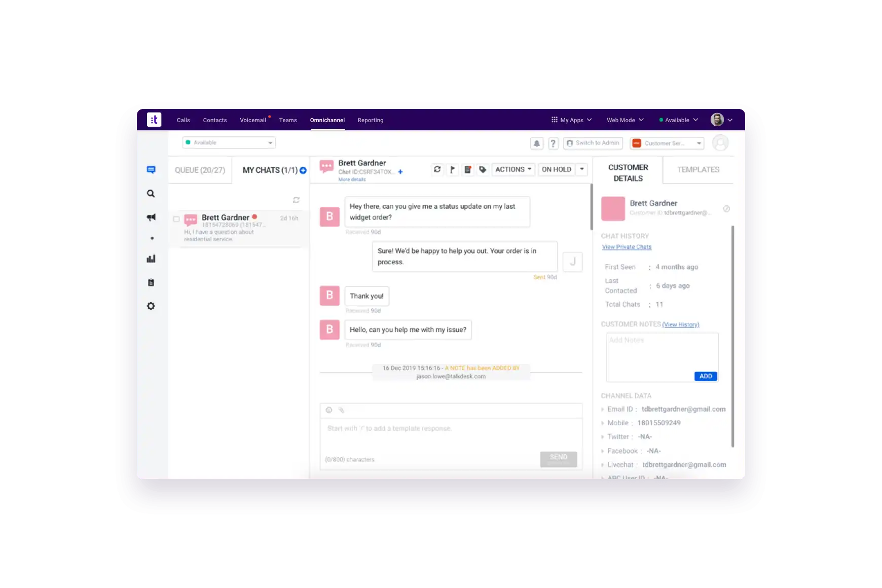Open the bar chart reports icon
This screenshot has height=588, width=882.
[151, 259]
